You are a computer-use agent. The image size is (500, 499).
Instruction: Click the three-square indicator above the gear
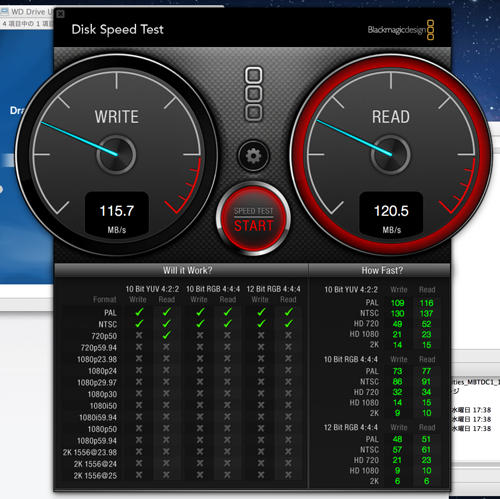click(x=254, y=94)
